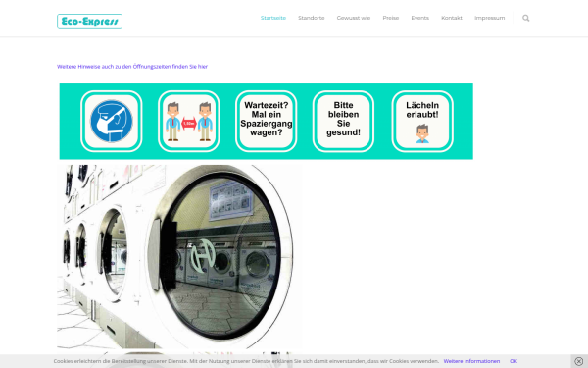
Task: Click the Bitte bleiben Sie gesund tile
Action: click(x=343, y=122)
